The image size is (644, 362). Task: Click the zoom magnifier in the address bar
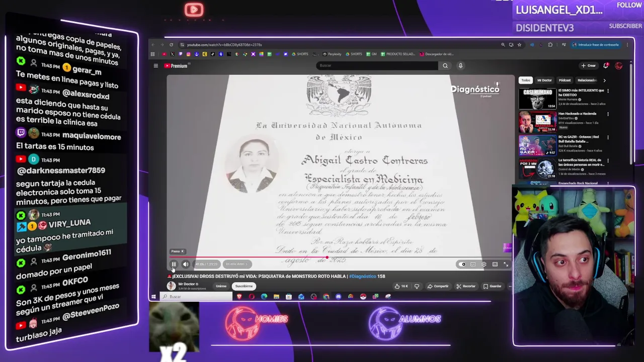click(503, 45)
